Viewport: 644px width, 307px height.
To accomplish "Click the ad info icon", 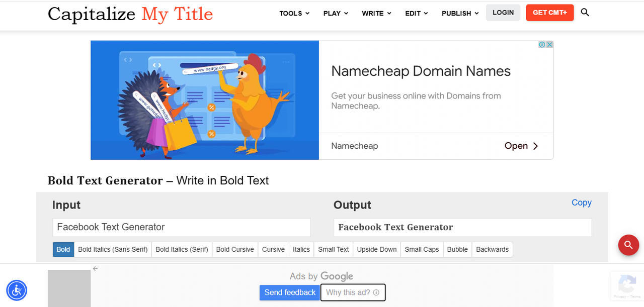I will click(x=542, y=45).
